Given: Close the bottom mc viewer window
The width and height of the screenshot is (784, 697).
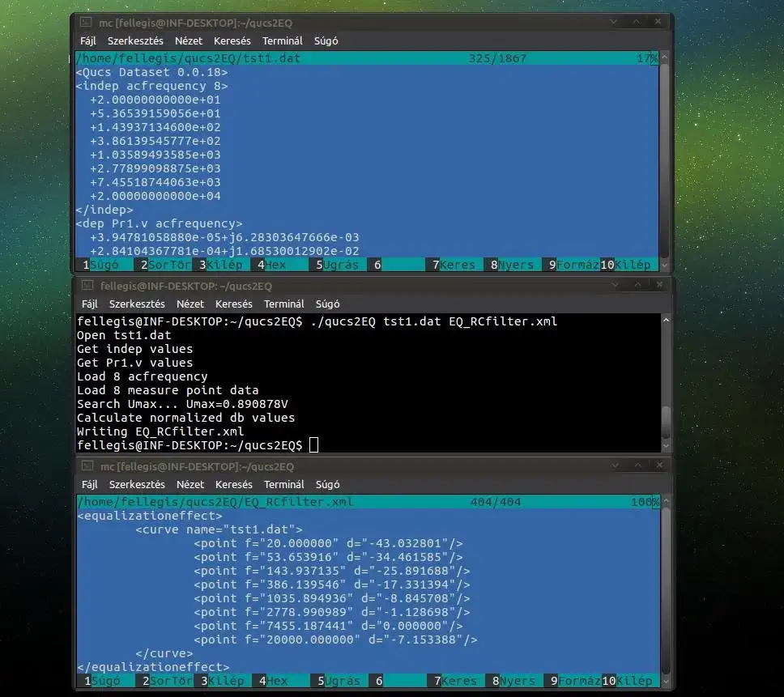Looking at the screenshot, I should coord(658,466).
